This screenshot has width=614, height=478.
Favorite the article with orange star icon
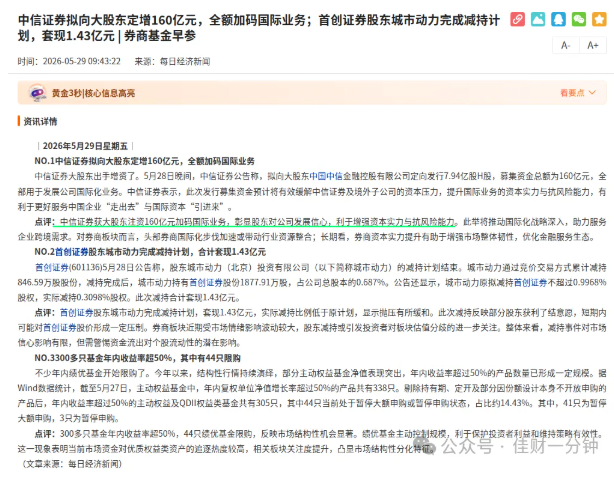pyautogui.click(x=599, y=19)
